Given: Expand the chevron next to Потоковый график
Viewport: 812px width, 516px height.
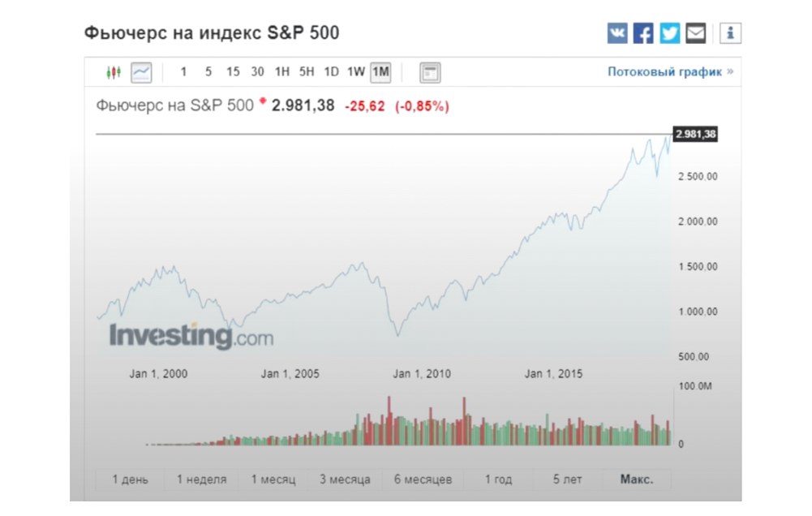Looking at the screenshot, I should [729, 71].
